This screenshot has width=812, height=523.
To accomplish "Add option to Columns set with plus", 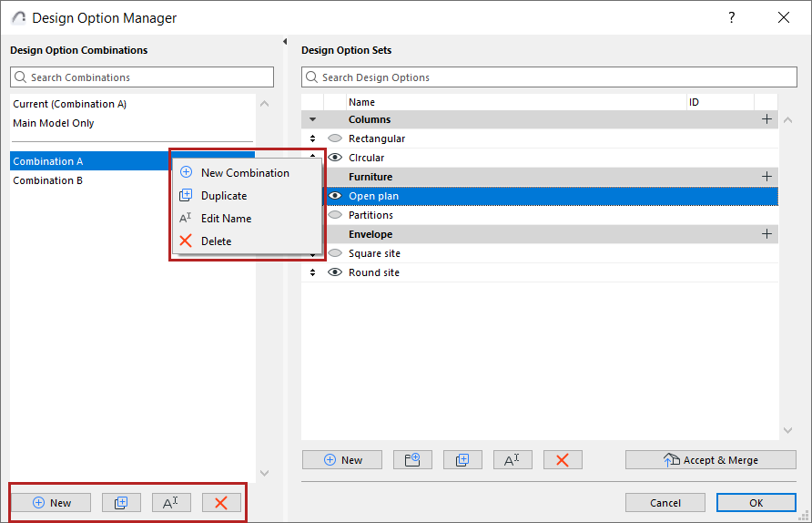I will coord(766,119).
